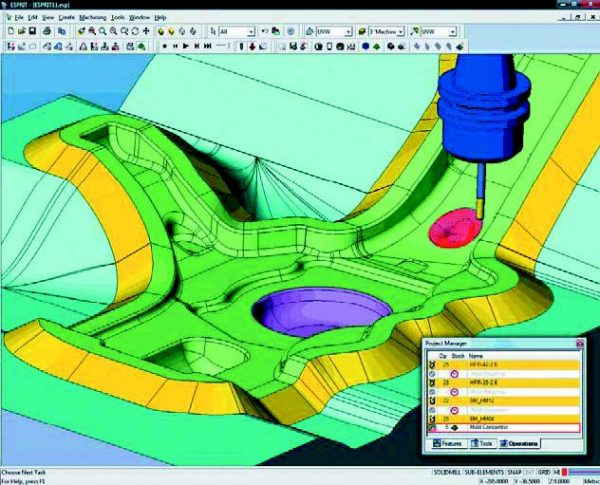Select the BM_HM12 operation row
This screenshot has height=485, width=600.
[x=504, y=401]
